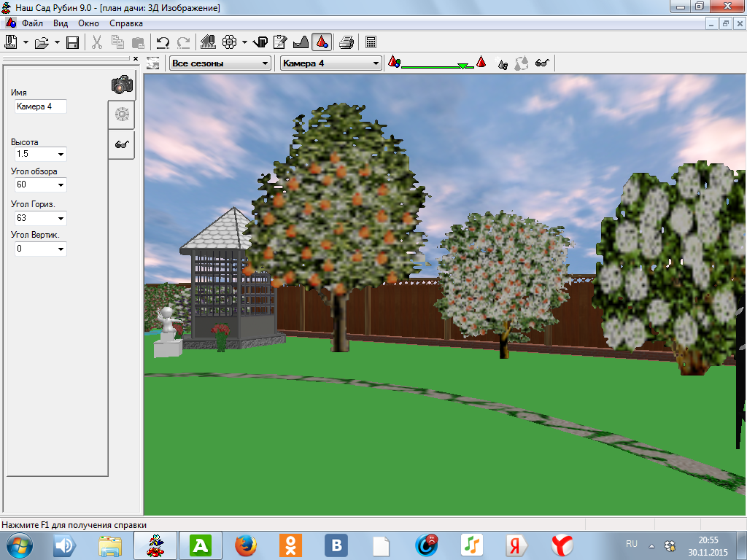Click the green slider triangle handle
Image resolution: width=747 pixels, height=560 pixels.
462,66
